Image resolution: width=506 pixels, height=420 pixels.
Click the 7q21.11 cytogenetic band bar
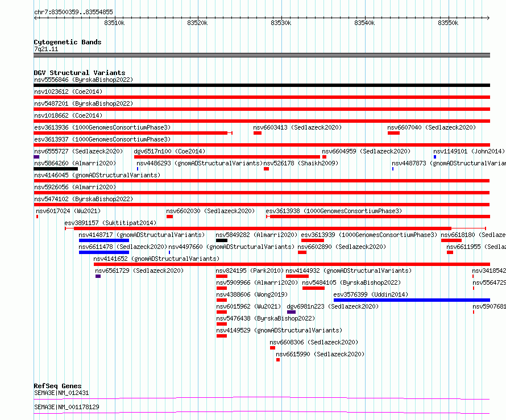[262, 55]
